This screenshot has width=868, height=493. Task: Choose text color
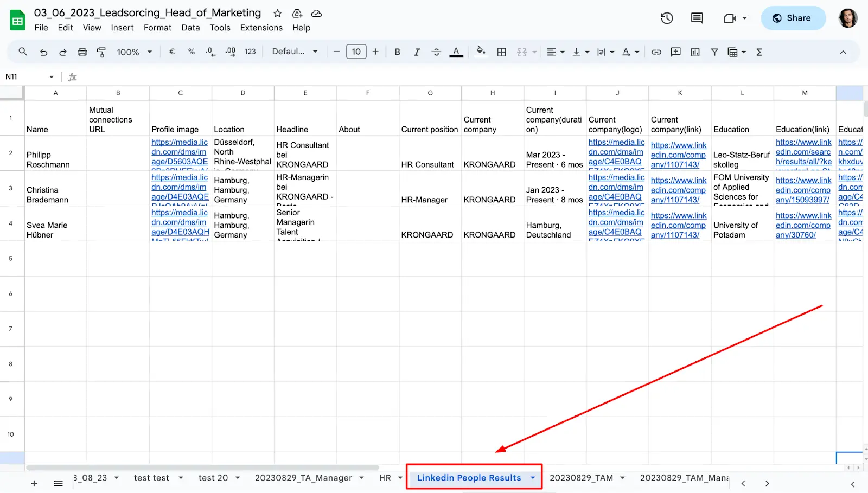456,52
